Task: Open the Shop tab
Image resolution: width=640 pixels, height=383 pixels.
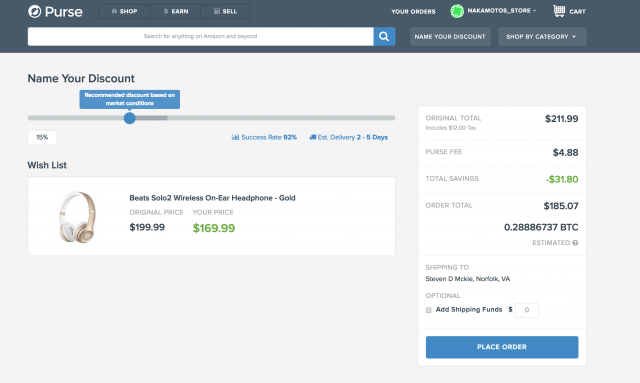Action: (x=124, y=11)
